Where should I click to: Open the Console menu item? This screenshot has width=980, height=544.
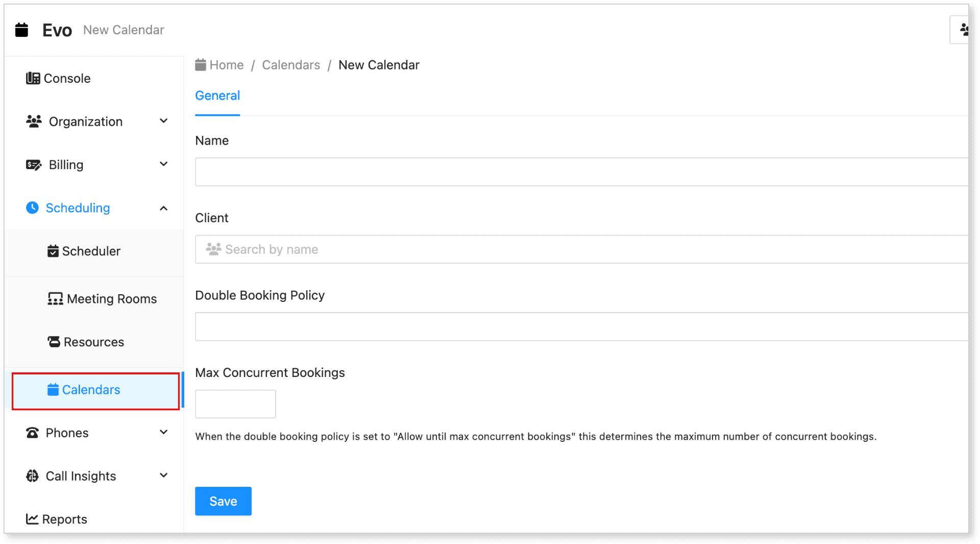(x=67, y=78)
